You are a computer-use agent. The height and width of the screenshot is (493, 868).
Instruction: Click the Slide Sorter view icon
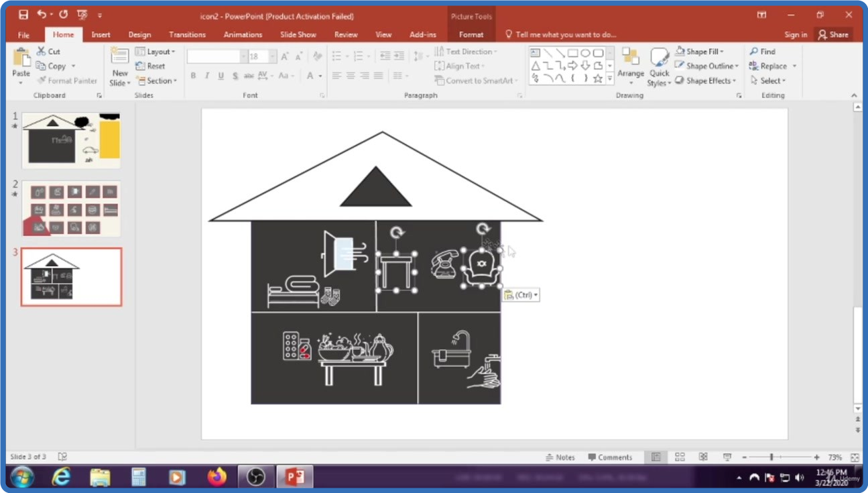coord(680,457)
